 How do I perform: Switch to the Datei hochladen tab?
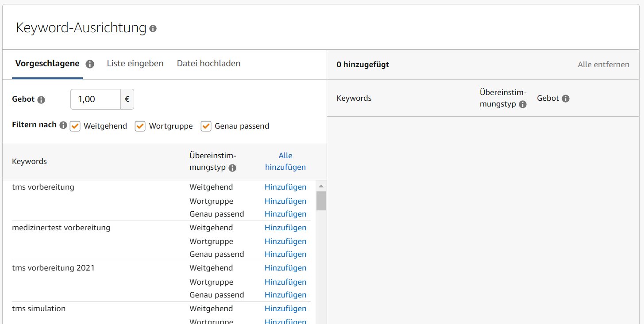click(208, 64)
